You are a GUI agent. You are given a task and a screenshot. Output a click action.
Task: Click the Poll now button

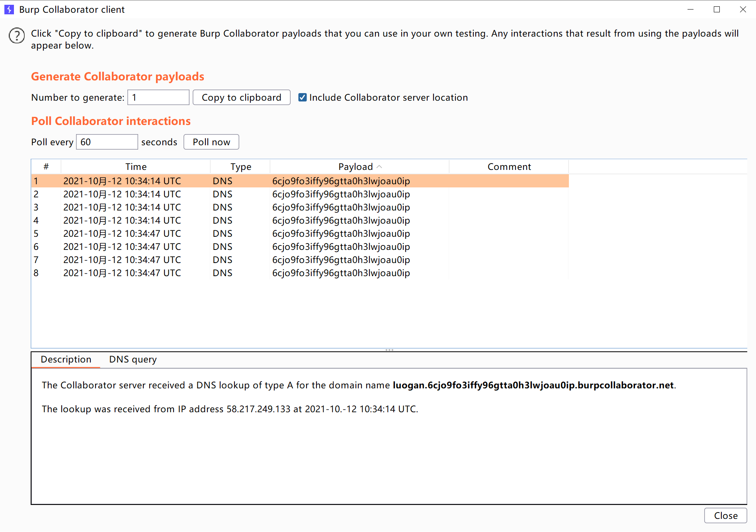coord(211,142)
